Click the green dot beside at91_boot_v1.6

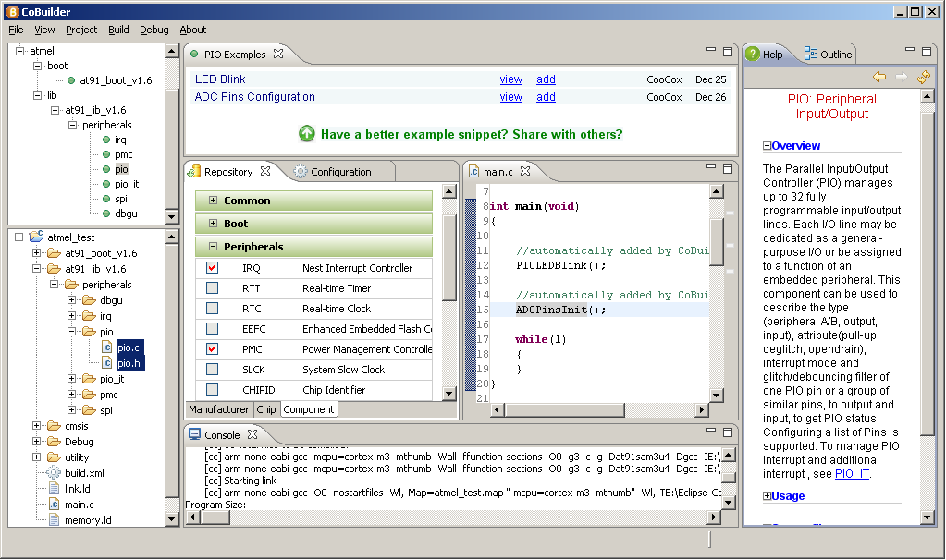(x=71, y=80)
